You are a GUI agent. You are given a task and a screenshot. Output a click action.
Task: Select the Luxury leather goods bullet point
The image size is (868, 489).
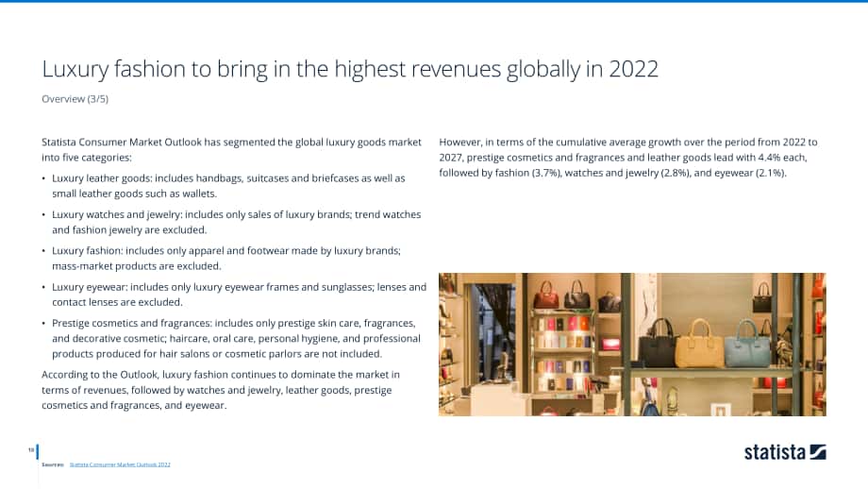[x=228, y=186]
